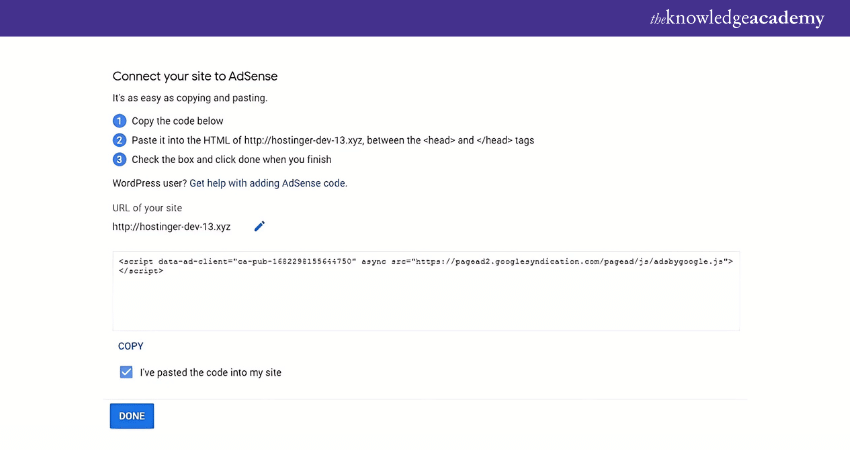This screenshot has height=450, width=850.
Task: Click the step 2 numbered circle icon
Action: [x=119, y=140]
